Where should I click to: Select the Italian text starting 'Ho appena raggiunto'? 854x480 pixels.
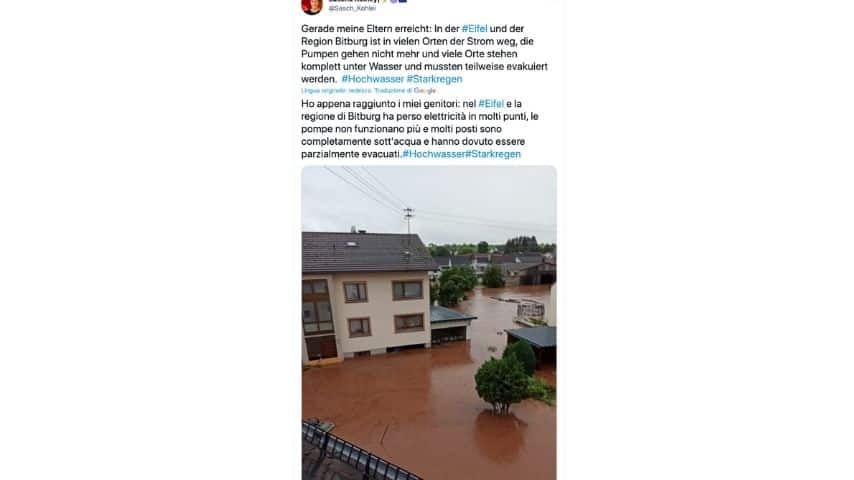(420, 129)
